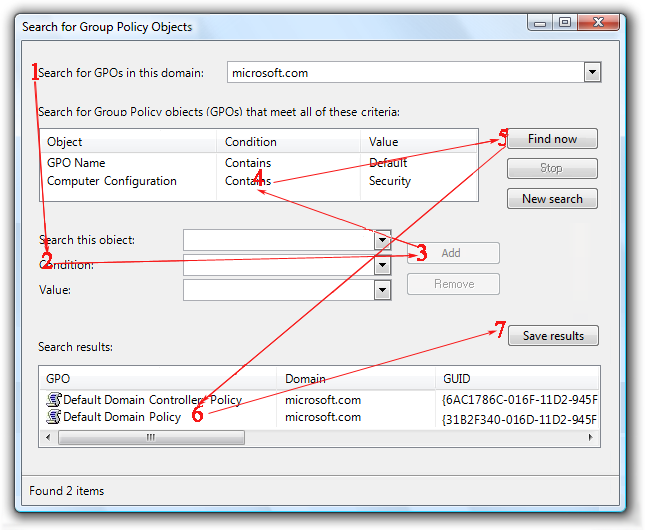Click the Domain column header in results

(x=356, y=379)
